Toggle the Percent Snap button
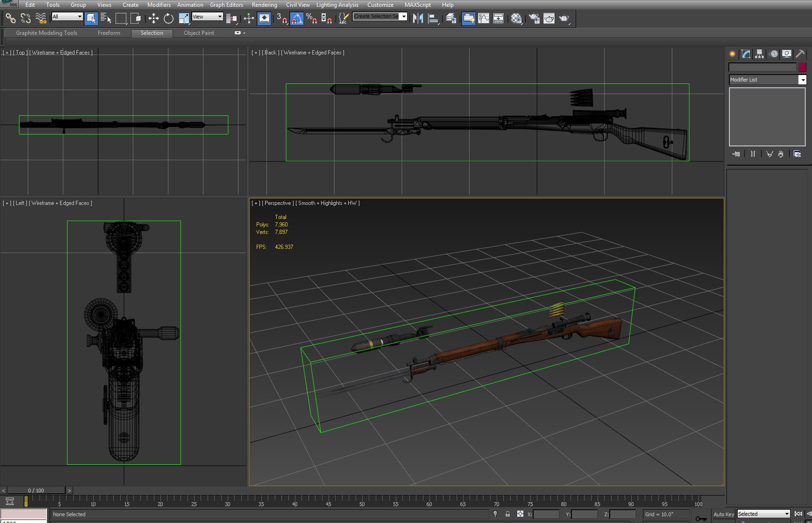The image size is (812, 523). point(312,18)
